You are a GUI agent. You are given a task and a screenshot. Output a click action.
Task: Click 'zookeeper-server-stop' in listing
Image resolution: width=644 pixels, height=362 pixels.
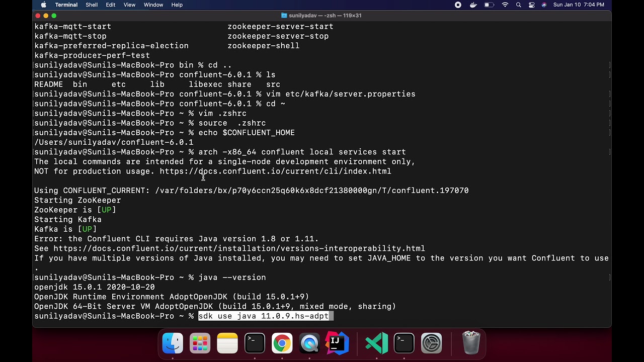pyautogui.click(x=278, y=36)
